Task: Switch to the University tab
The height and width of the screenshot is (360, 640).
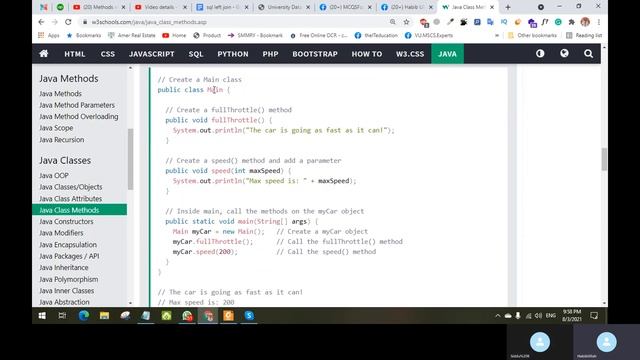Action: pyautogui.click(x=283, y=7)
